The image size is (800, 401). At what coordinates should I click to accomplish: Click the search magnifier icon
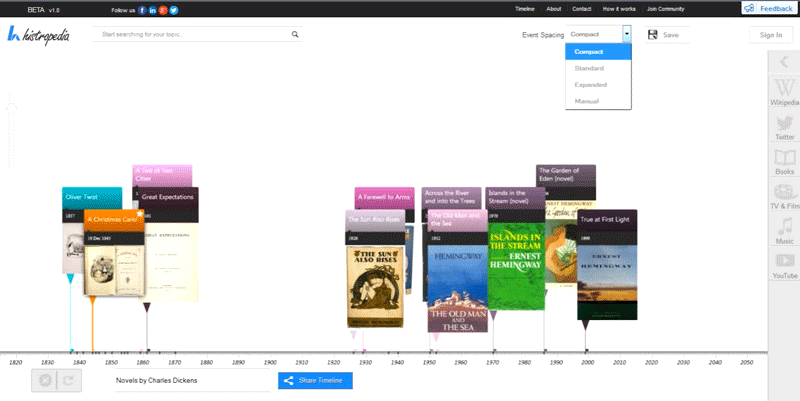tap(295, 34)
